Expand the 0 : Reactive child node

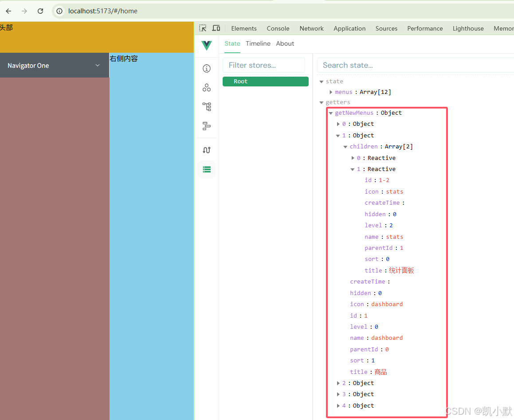tap(353, 158)
